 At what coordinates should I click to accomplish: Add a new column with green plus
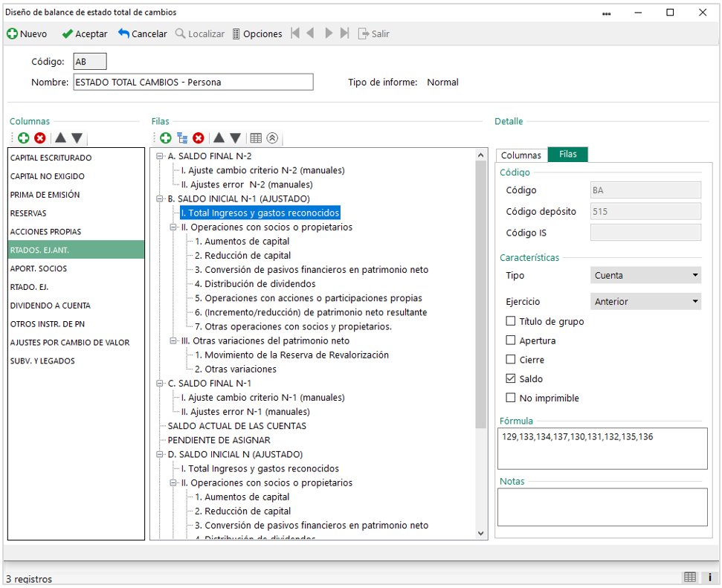[24, 138]
